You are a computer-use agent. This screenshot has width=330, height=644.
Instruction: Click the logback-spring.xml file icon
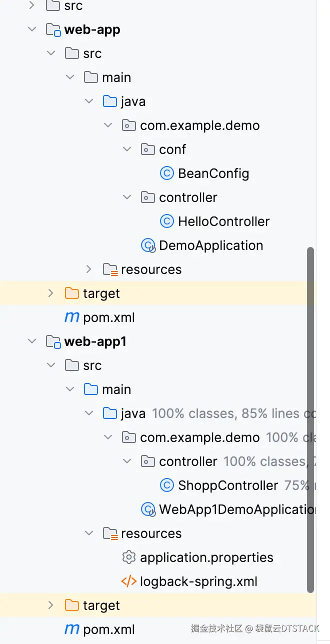128,581
